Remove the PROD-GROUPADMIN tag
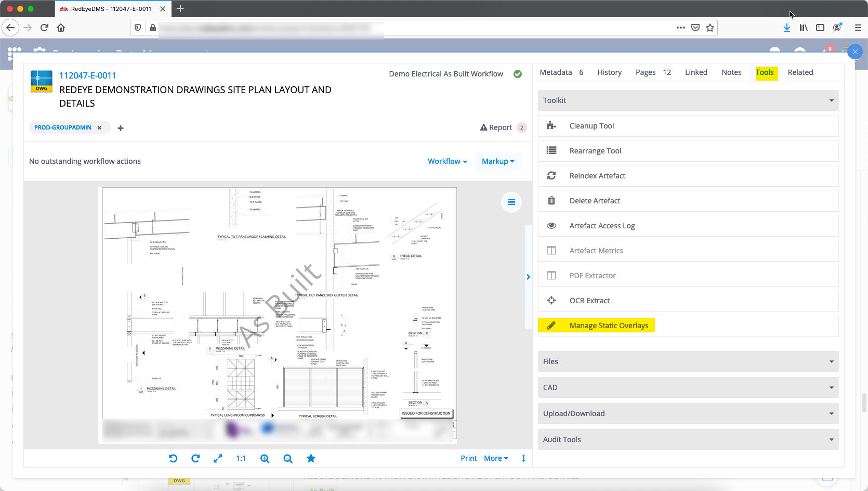The height and width of the screenshot is (491, 868). (x=99, y=127)
